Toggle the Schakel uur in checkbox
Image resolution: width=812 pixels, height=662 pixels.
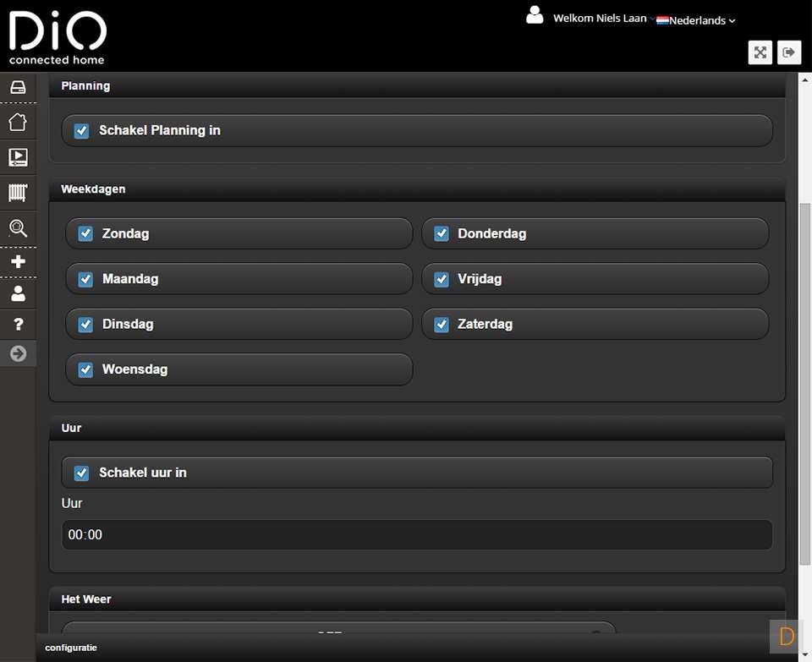click(82, 473)
